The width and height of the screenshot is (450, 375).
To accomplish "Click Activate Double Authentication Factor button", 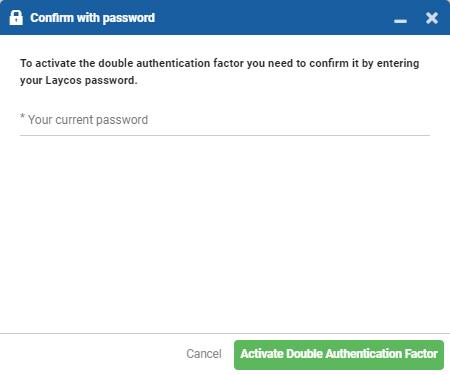I will pos(339,355).
